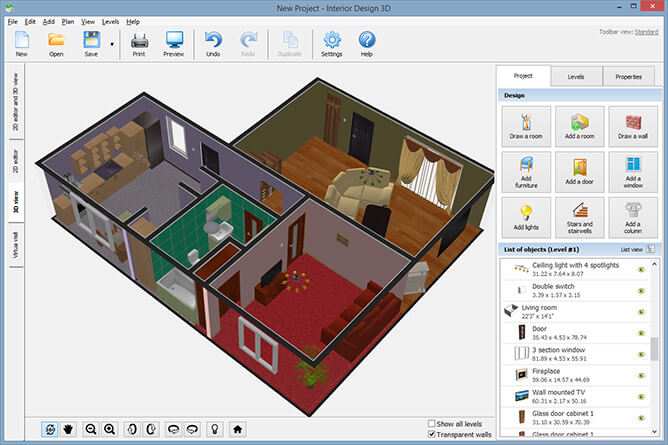Open the Add a door tool
Image resolution: width=668 pixels, height=445 pixels.
click(x=579, y=171)
